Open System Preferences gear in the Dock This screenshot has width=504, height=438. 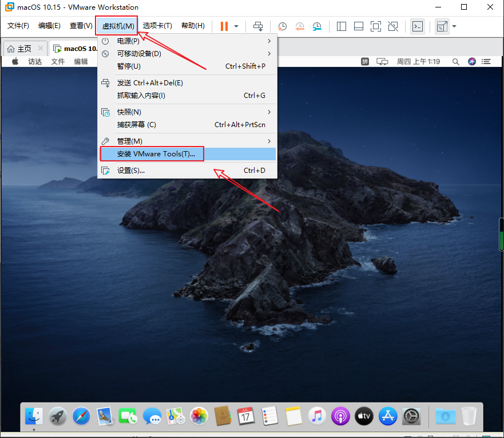coord(411,416)
